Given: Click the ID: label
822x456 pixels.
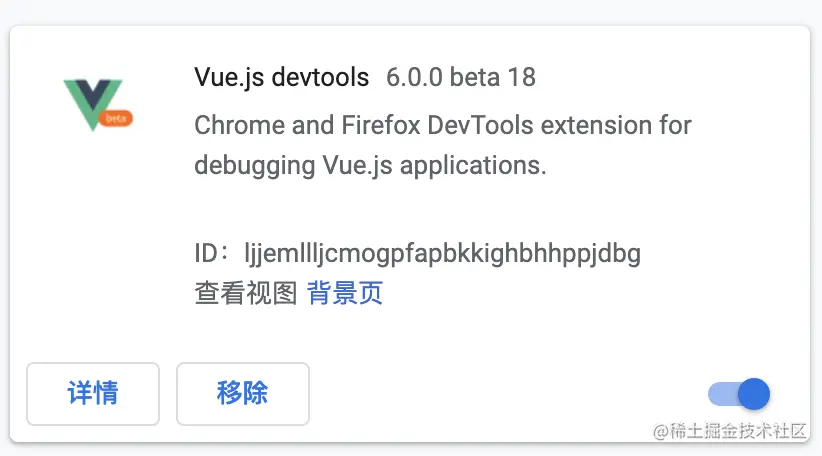Looking at the screenshot, I should 211,253.
